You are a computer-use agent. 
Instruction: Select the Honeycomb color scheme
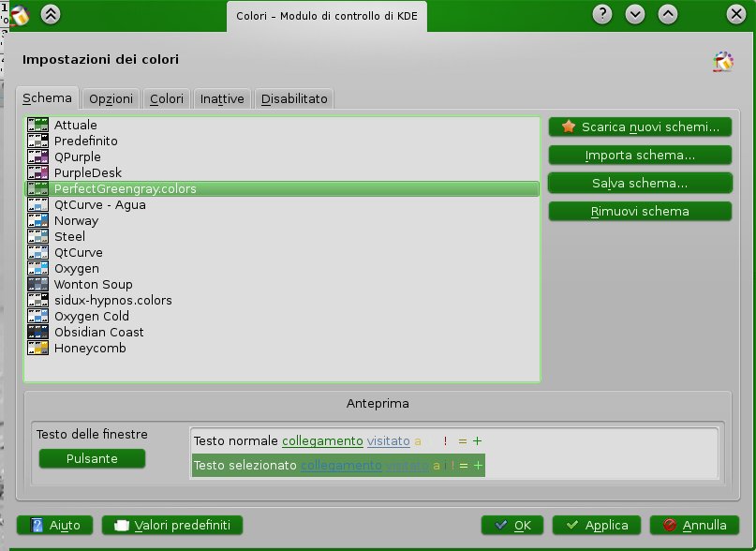tap(283, 348)
